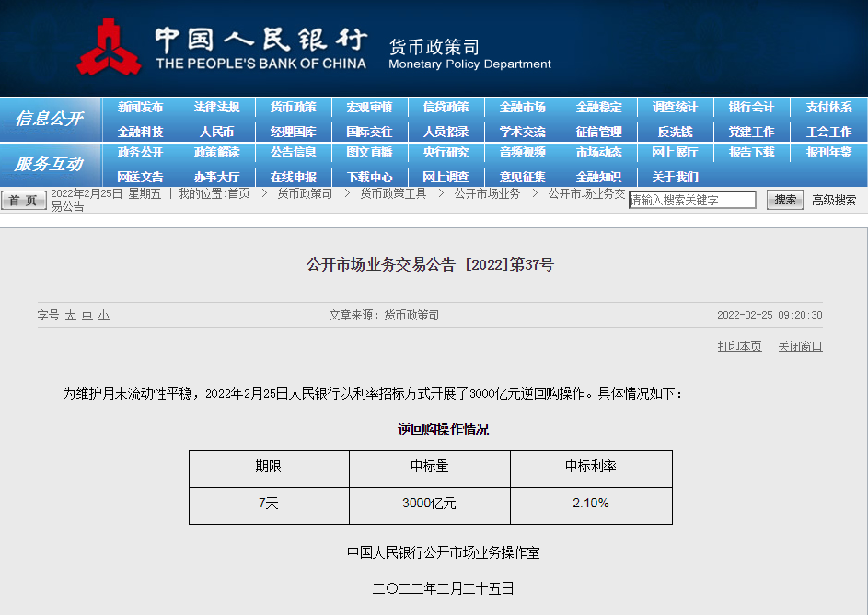Viewport: 868px width, 615px height.
Task: Set font size to 小 (small)
Action: 104,315
